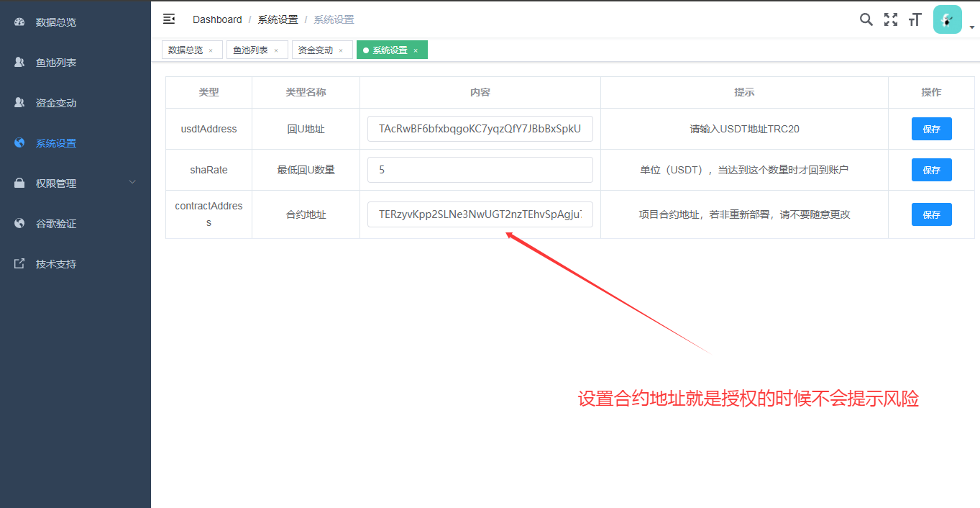Enter fullscreen with the expand arrows icon

pyautogui.click(x=890, y=19)
